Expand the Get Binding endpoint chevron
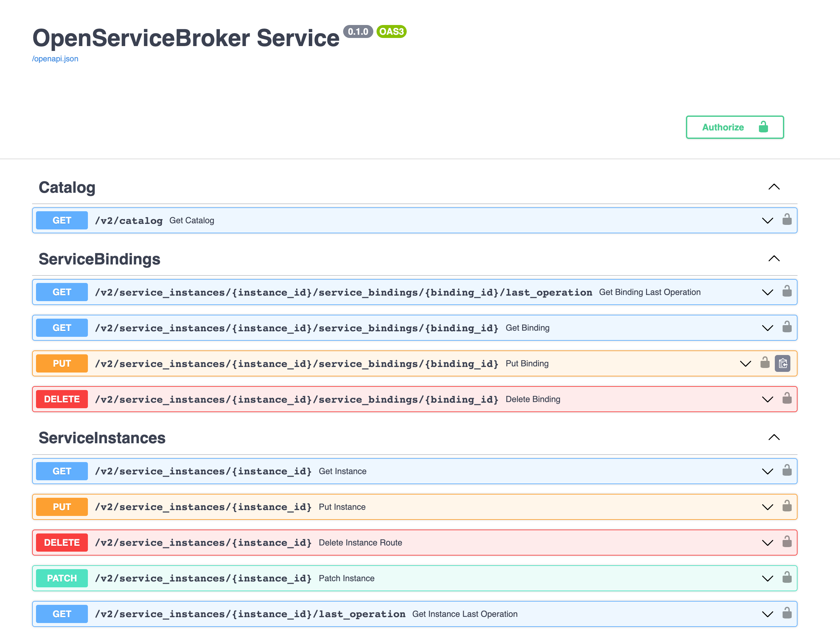This screenshot has height=636, width=840. click(x=767, y=328)
